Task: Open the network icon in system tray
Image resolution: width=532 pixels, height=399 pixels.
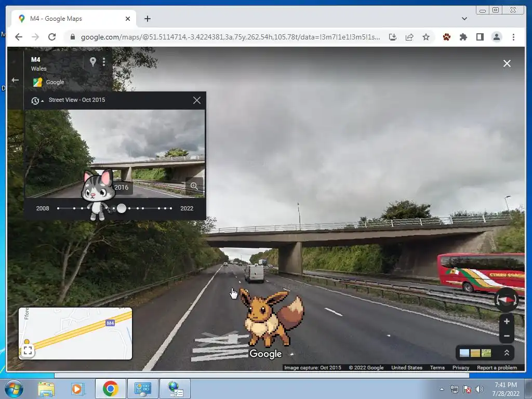Action: (454, 389)
